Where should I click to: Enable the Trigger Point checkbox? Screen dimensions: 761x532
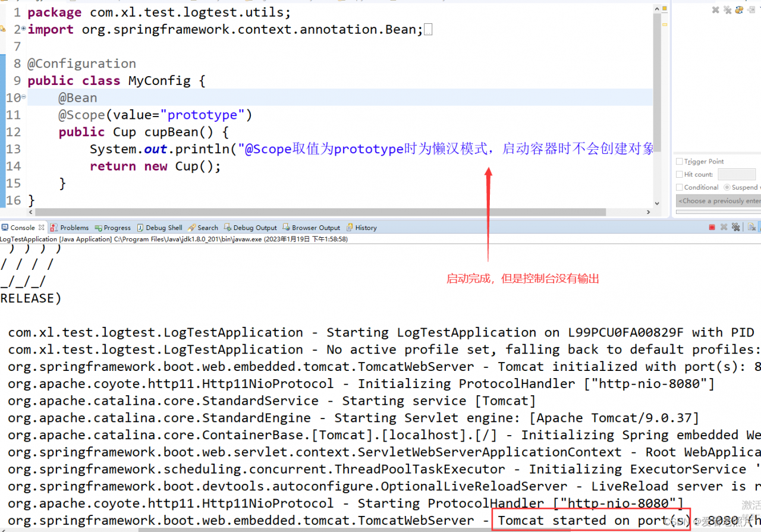680,161
